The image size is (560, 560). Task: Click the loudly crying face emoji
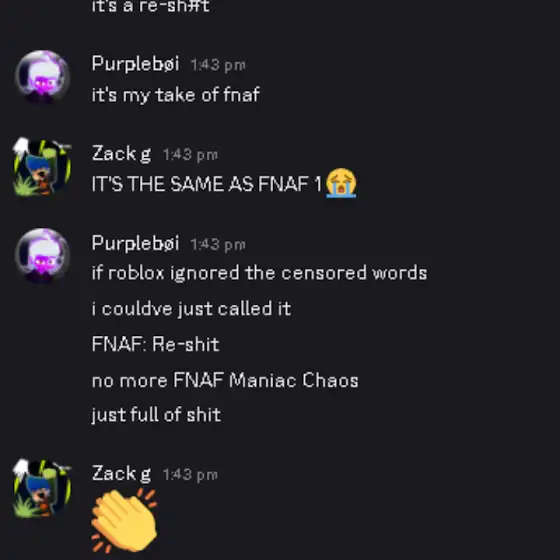(341, 183)
